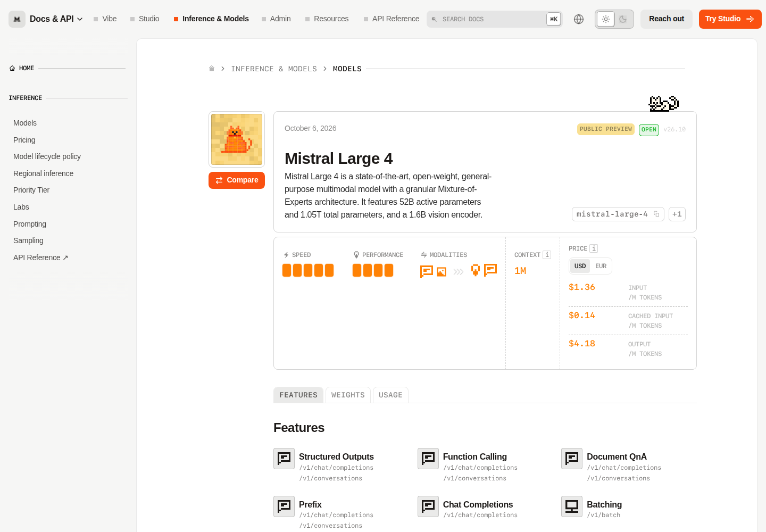Expand the +1 model aliases

click(677, 214)
